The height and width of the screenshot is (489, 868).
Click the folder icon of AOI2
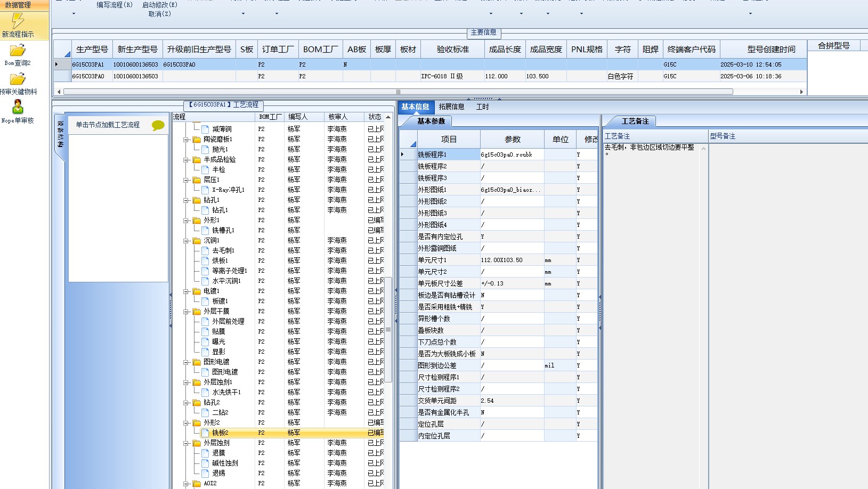(197, 484)
